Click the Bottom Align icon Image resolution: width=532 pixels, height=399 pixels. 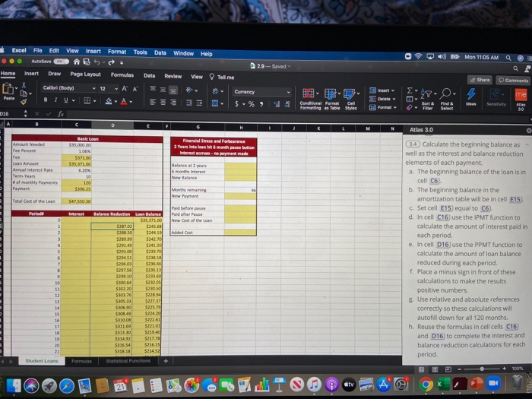coord(173,90)
